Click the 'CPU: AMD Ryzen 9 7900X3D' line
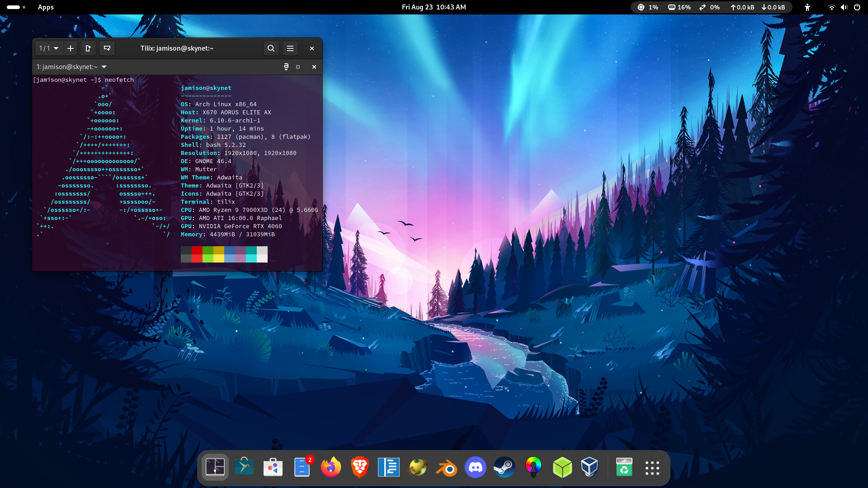 (x=250, y=210)
